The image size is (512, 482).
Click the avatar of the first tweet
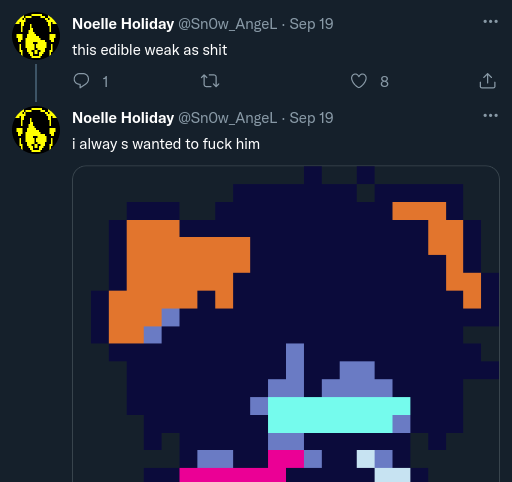click(x=36, y=36)
